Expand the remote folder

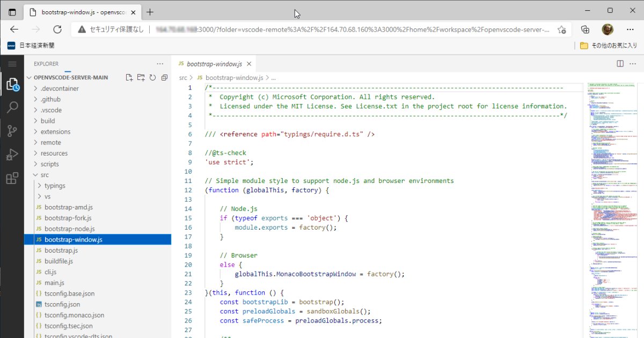(52, 142)
